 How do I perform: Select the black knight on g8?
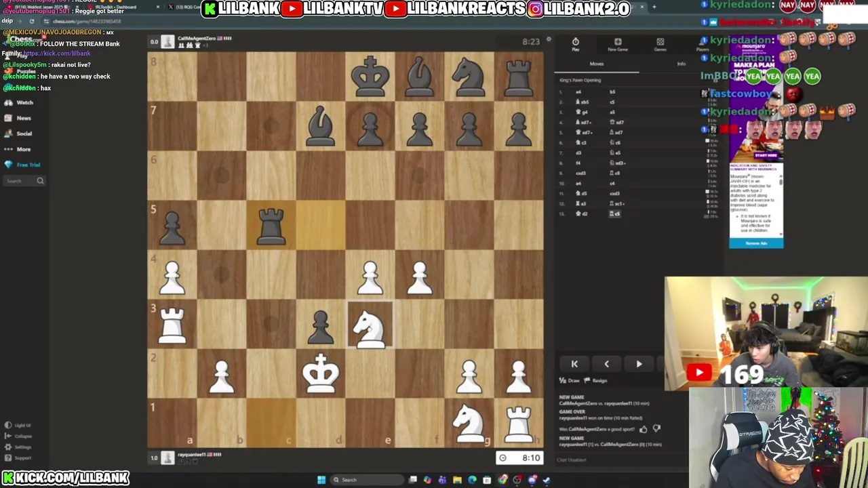tap(469, 77)
